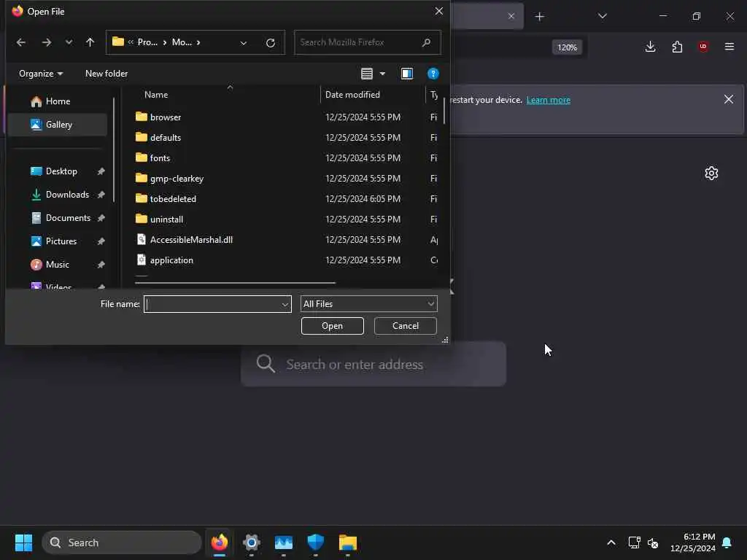Open uBlock Origin extension icon
The height and width of the screenshot is (560, 747).
tap(703, 47)
